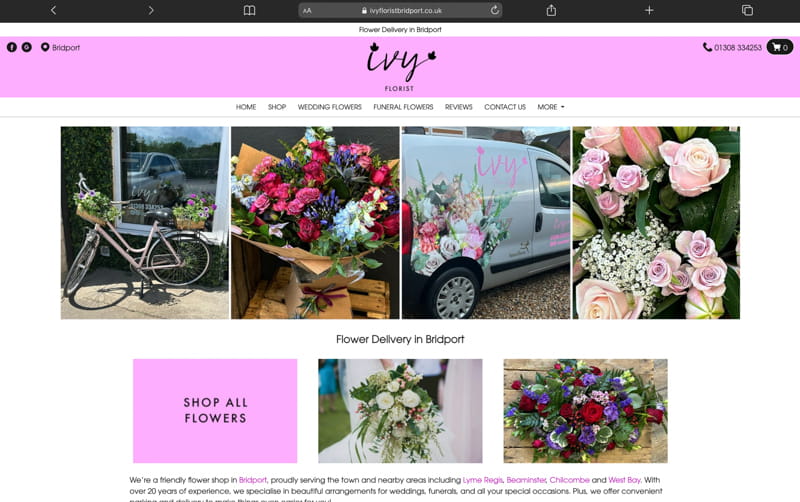Click the Bridport location text in header
The width and height of the screenshot is (800, 502).
(66, 47)
